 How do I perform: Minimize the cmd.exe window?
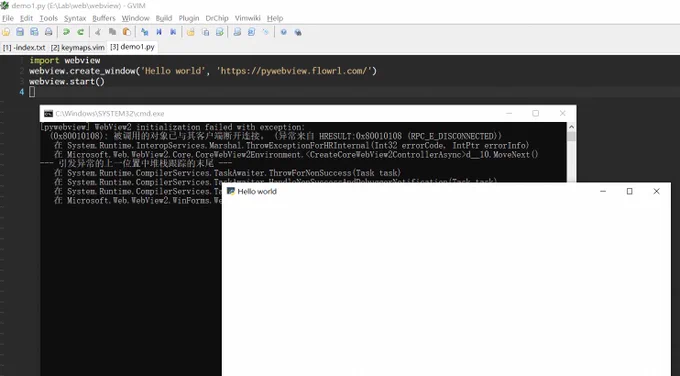click(x=509, y=113)
